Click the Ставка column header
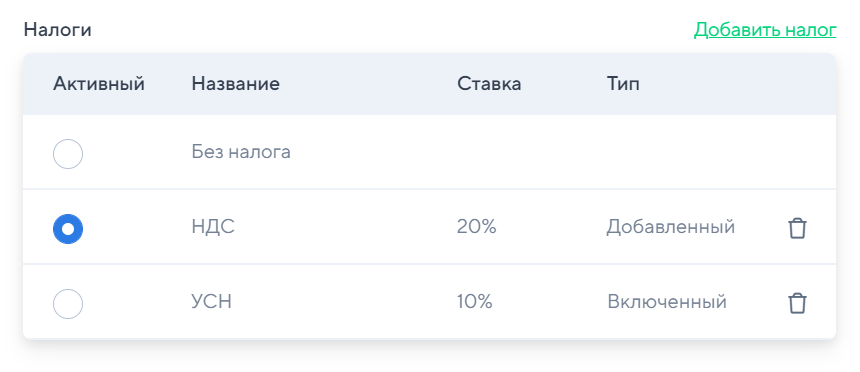Image resolution: width=860 pixels, height=372 pixels. click(x=489, y=84)
